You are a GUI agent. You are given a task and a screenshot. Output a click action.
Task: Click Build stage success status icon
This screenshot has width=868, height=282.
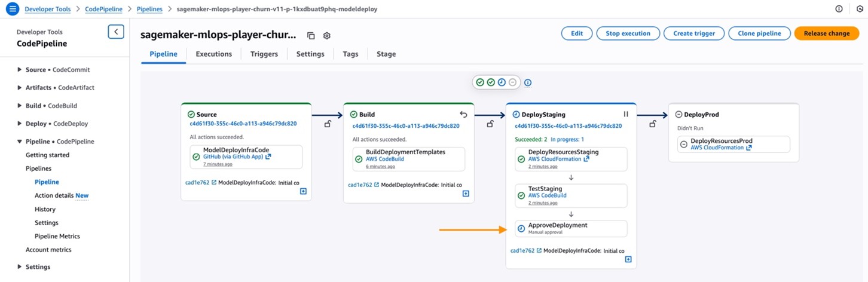coord(354,115)
